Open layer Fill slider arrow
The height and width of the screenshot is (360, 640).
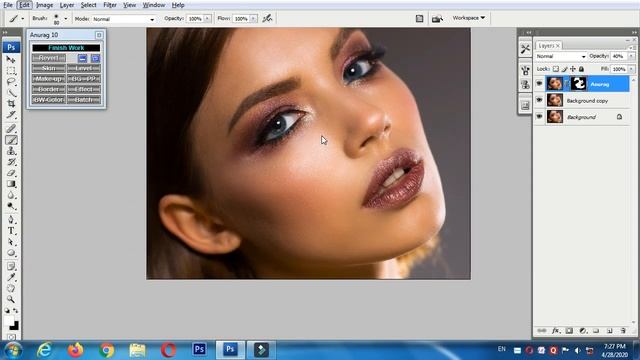coord(631,69)
